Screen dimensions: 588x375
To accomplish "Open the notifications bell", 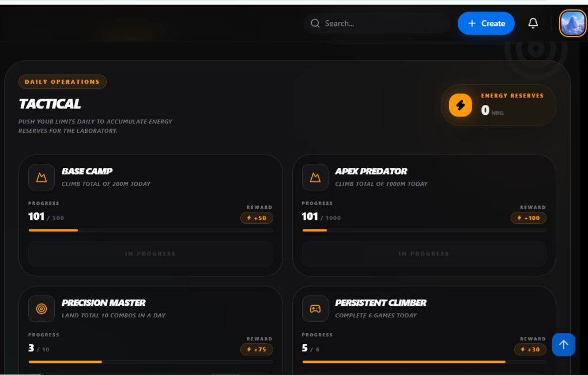I will click(533, 23).
